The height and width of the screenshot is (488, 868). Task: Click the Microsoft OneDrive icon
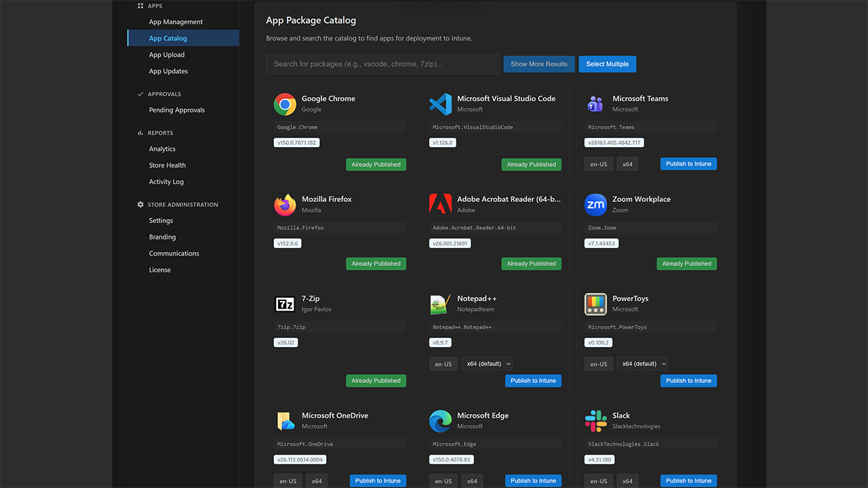285,421
